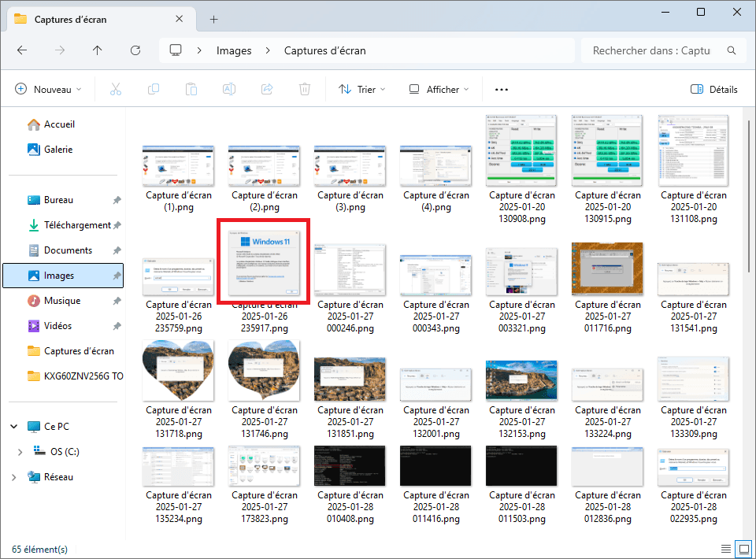The height and width of the screenshot is (559, 756).
Task: Unpin Documents using its pin icon
Action: pyautogui.click(x=117, y=250)
